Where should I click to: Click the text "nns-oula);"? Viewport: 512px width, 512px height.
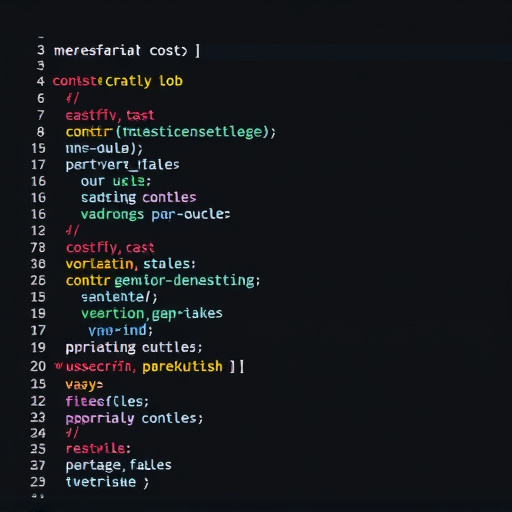pyautogui.click(x=104, y=148)
